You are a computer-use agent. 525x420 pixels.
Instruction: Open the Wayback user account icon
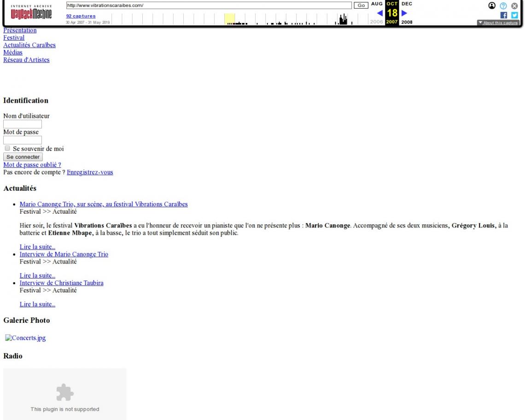point(492,6)
